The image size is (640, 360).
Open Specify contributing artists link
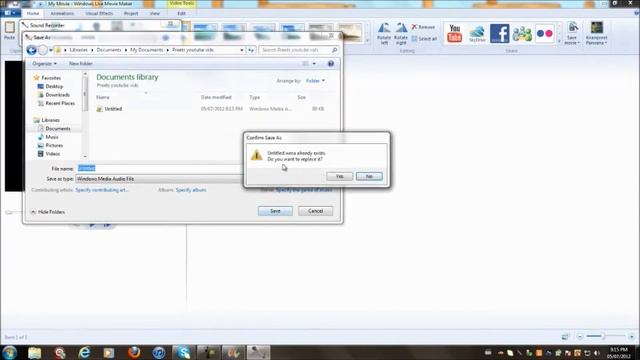102,190
